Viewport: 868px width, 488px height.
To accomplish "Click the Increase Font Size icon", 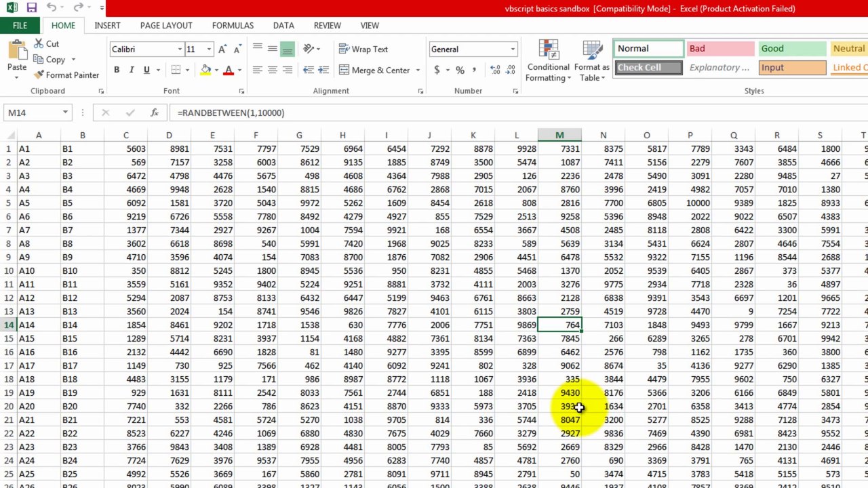I will (223, 49).
